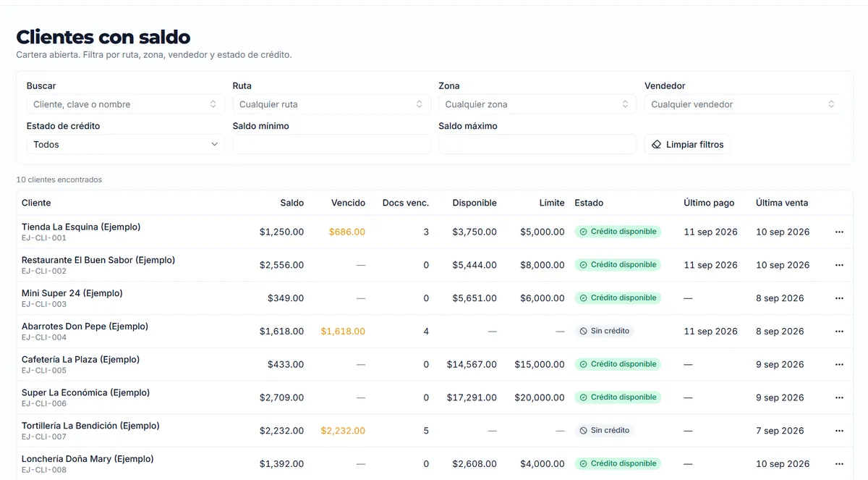Click the balance $349.00
The width and height of the screenshot is (868, 480).
point(286,298)
